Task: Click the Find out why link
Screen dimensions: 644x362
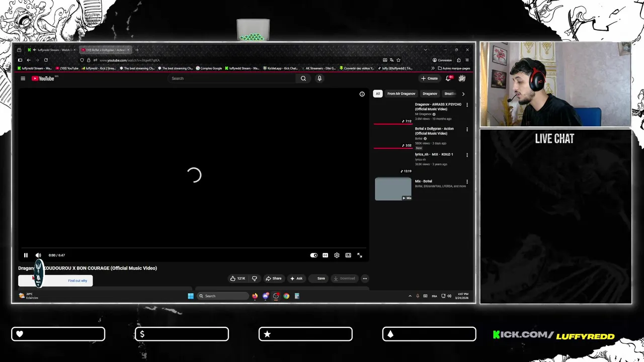Action: [x=77, y=281]
